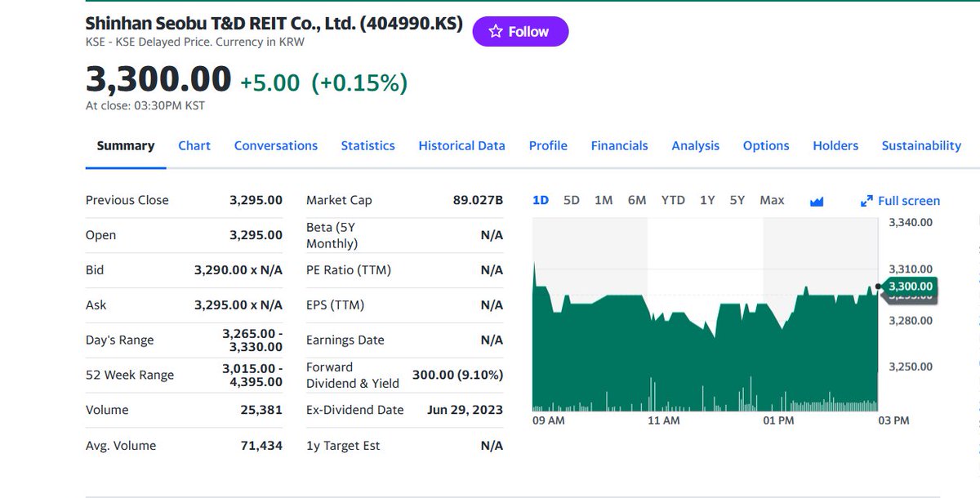Select the 5Y chart range
This screenshot has height=498, width=980.
(x=737, y=200)
